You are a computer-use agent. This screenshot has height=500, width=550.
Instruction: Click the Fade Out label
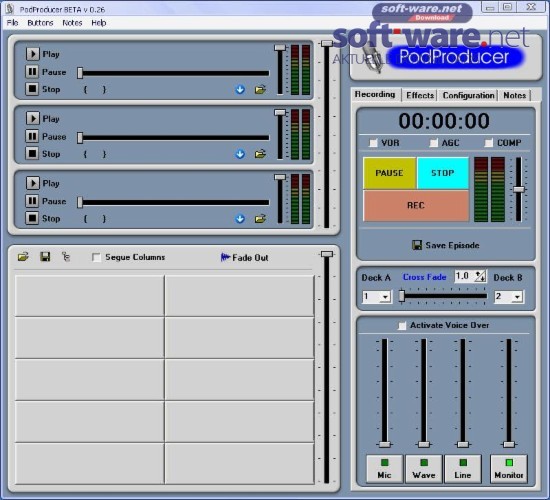pyautogui.click(x=250, y=258)
